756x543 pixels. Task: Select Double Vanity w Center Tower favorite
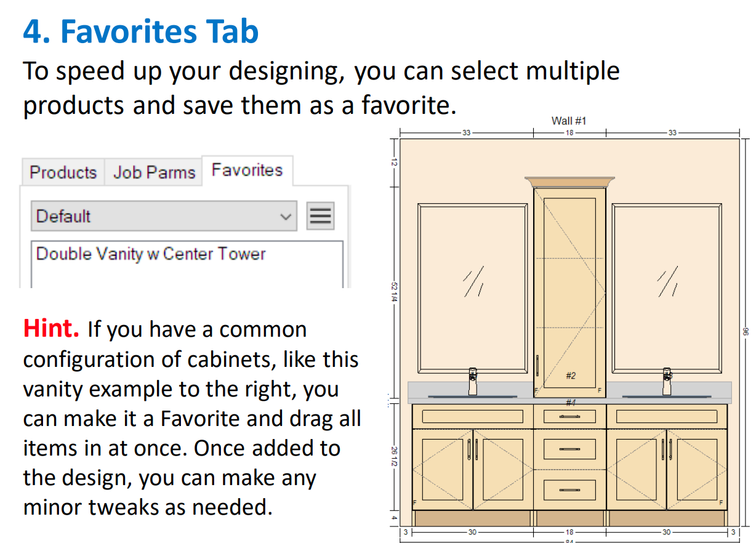click(151, 254)
